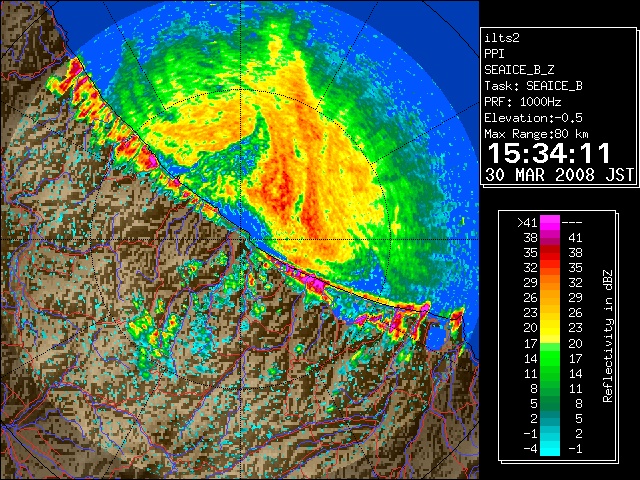
Task: Pick the red 35 dBZ legend color
Action: (550, 253)
